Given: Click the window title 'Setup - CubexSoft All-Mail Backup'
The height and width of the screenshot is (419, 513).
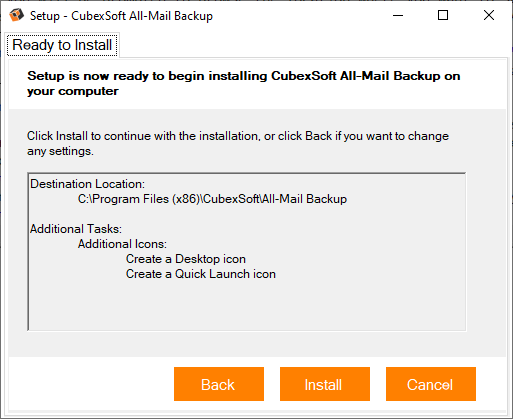Looking at the screenshot, I should pos(121,16).
